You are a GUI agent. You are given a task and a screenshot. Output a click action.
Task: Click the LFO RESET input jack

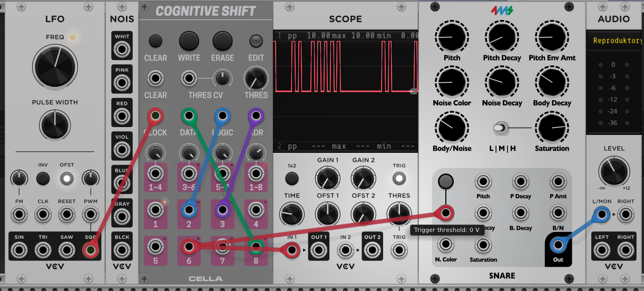click(66, 215)
